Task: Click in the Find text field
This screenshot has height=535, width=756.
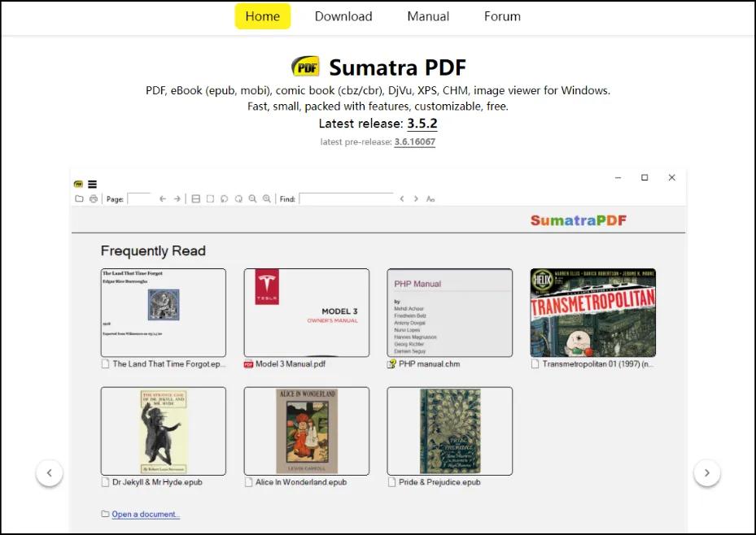Action: (346, 198)
